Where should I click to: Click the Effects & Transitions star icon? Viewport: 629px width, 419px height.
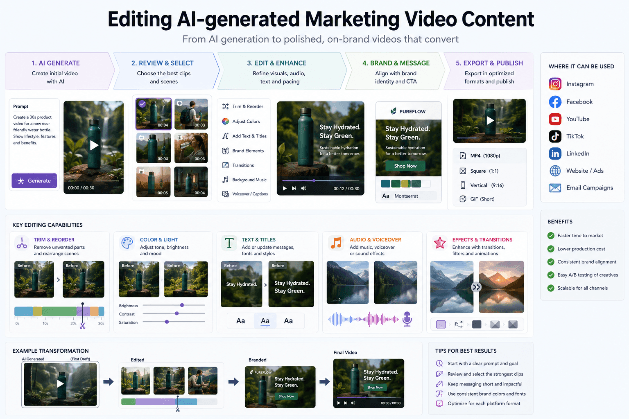coord(440,243)
